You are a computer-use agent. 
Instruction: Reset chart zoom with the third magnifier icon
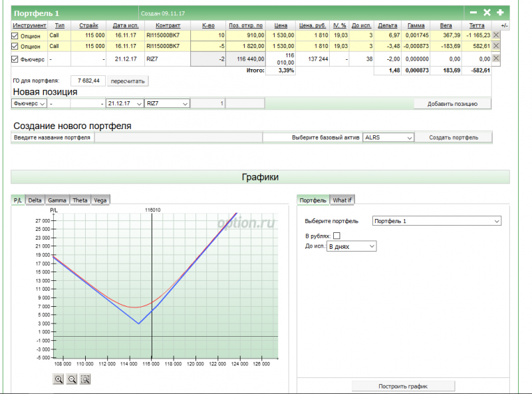85,379
